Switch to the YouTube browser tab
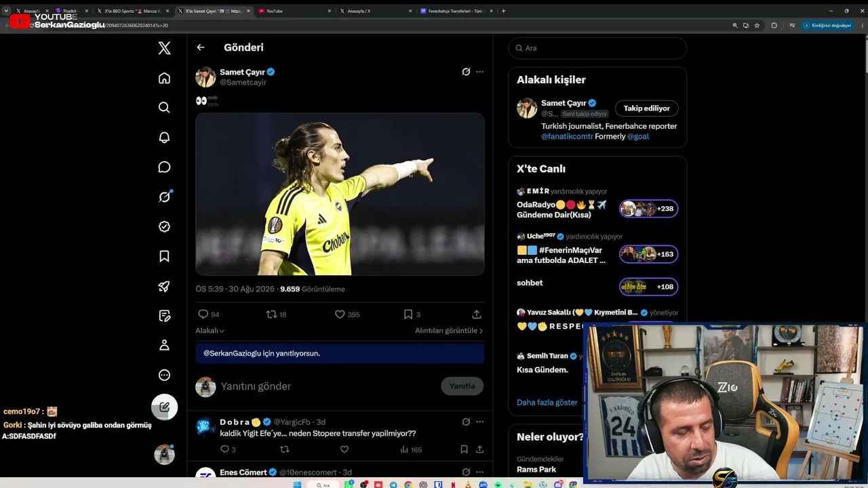 click(295, 11)
